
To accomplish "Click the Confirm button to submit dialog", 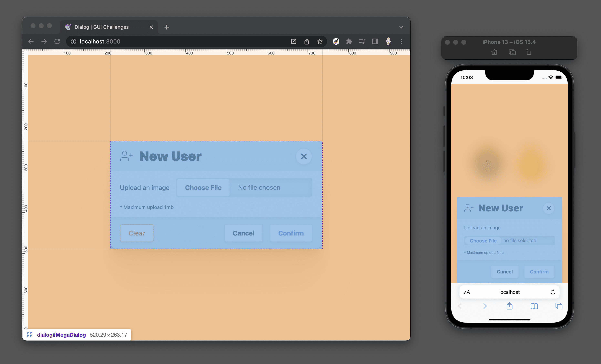I will pyautogui.click(x=291, y=233).
